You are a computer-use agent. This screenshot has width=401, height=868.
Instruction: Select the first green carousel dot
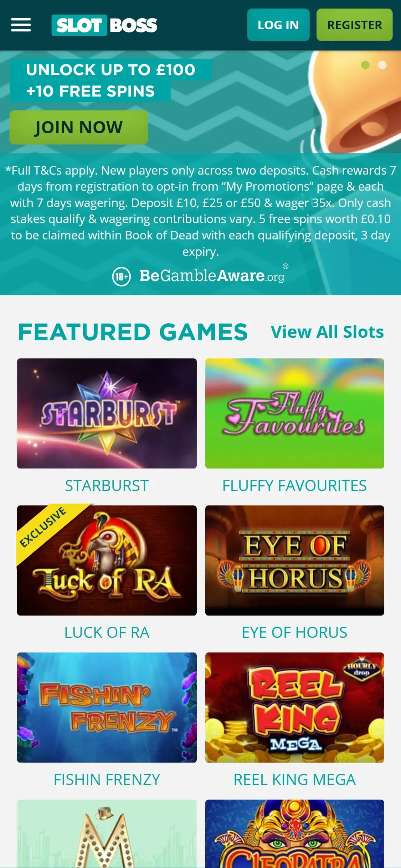365,65
